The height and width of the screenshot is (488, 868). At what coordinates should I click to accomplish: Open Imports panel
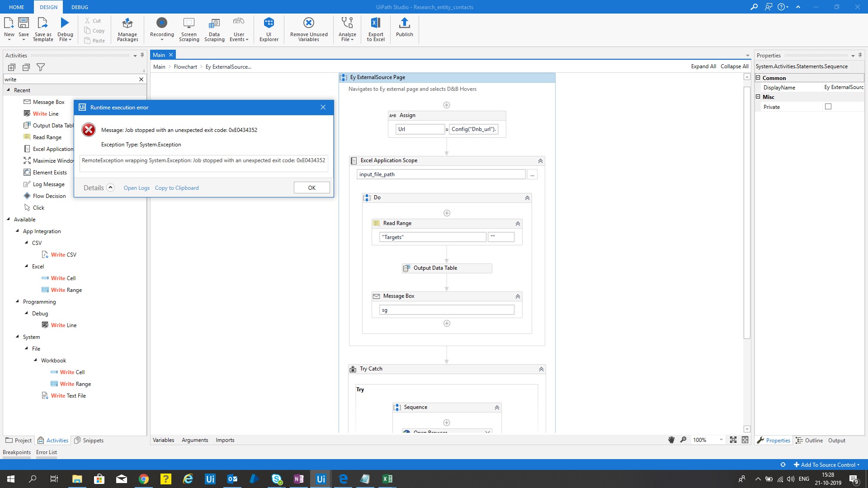pos(225,440)
